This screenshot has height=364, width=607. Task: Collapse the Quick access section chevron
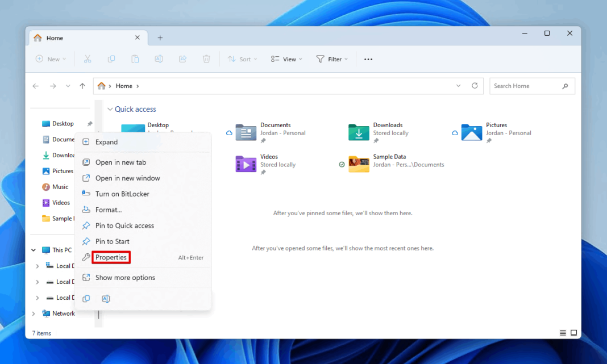pos(109,109)
